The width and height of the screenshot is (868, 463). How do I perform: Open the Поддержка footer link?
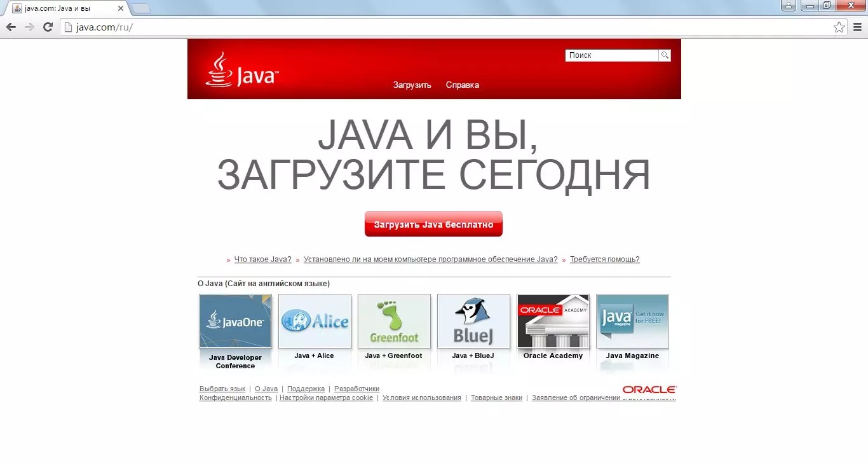[306, 389]
